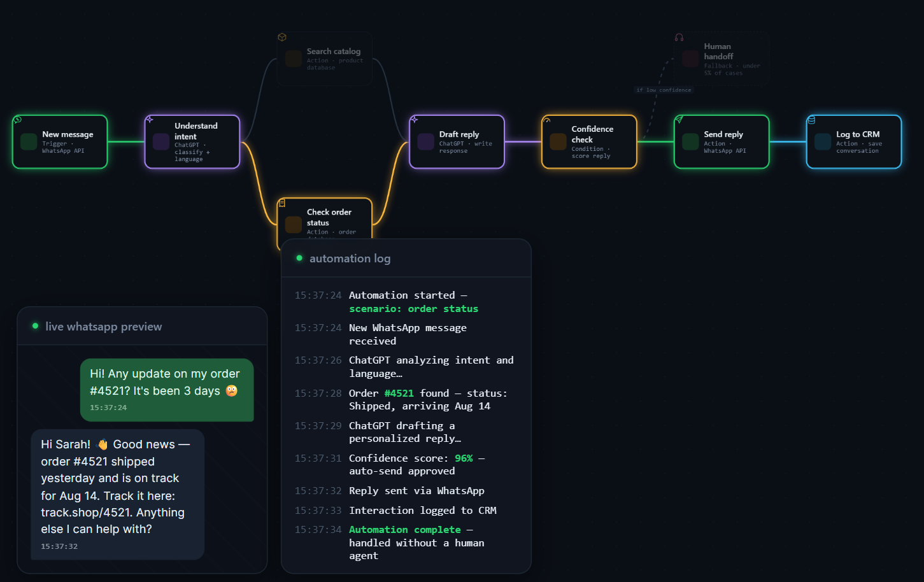Click the green 'Automation complete' log text
924x582 pixels.
404,530
